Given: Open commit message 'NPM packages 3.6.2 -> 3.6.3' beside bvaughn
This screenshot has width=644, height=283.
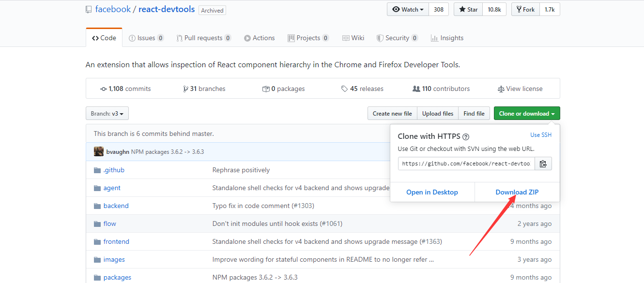Looking at the screenshot, I should tap(168, 152).
